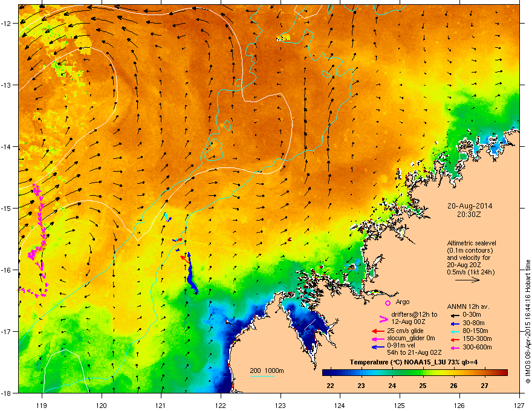The width and height of the screenshot is (532, 411).
Task: Click the red 150-300m ANMN arrow
Action: tap(454, 339)
